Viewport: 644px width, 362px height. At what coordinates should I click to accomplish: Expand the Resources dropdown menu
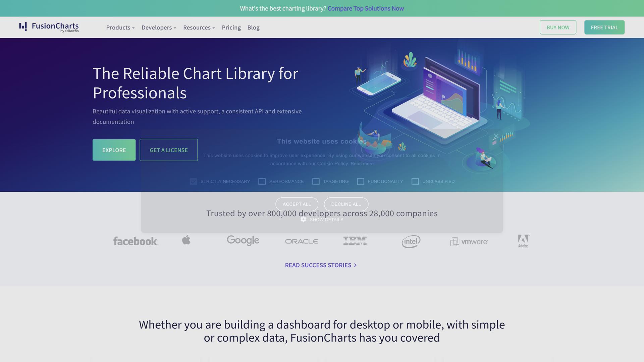tap(199, 27)
